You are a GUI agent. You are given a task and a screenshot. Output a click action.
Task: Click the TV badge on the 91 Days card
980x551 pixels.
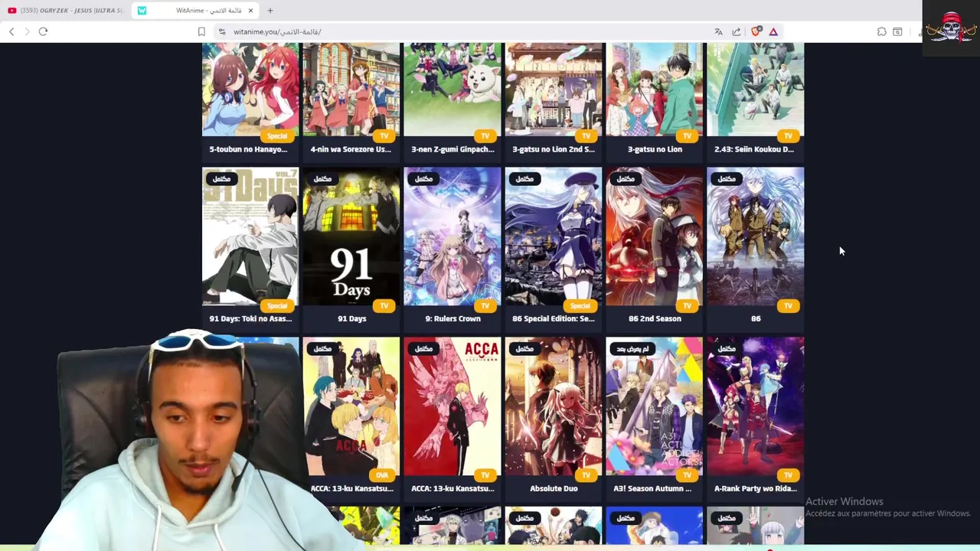pyautogui.click(x=384, y=306)
